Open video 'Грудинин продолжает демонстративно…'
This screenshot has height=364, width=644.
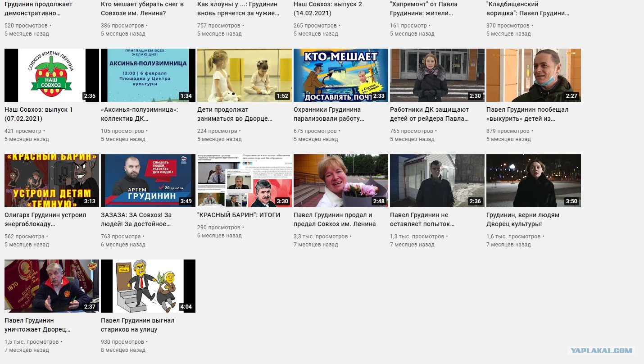pyautogui.click(x=38, y=9)
